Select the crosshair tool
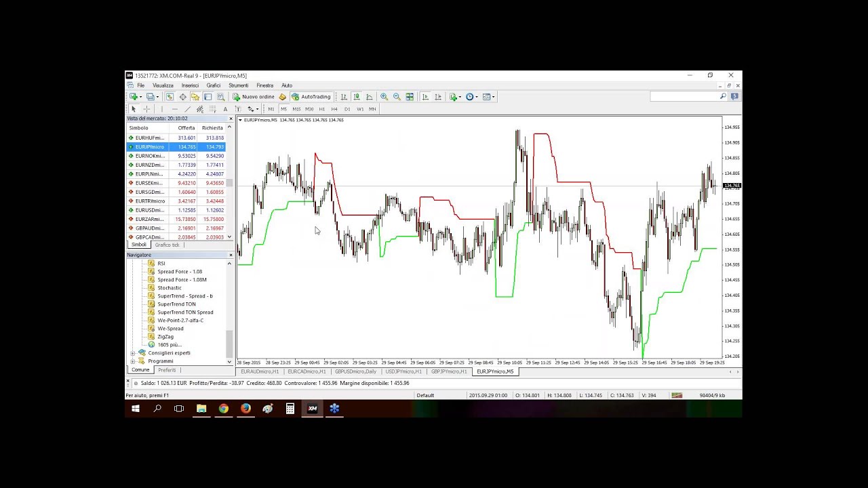Viewport: 868px width, 488px height. [146, 109]
